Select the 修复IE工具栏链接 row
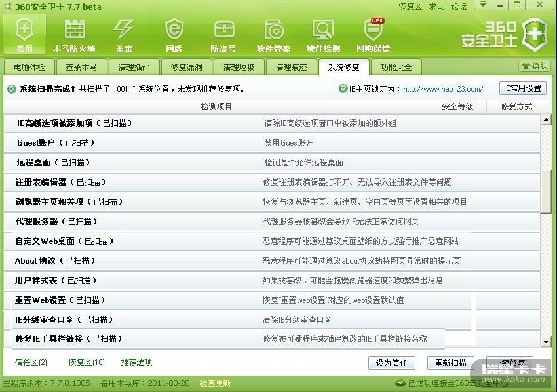 point(272,339)
